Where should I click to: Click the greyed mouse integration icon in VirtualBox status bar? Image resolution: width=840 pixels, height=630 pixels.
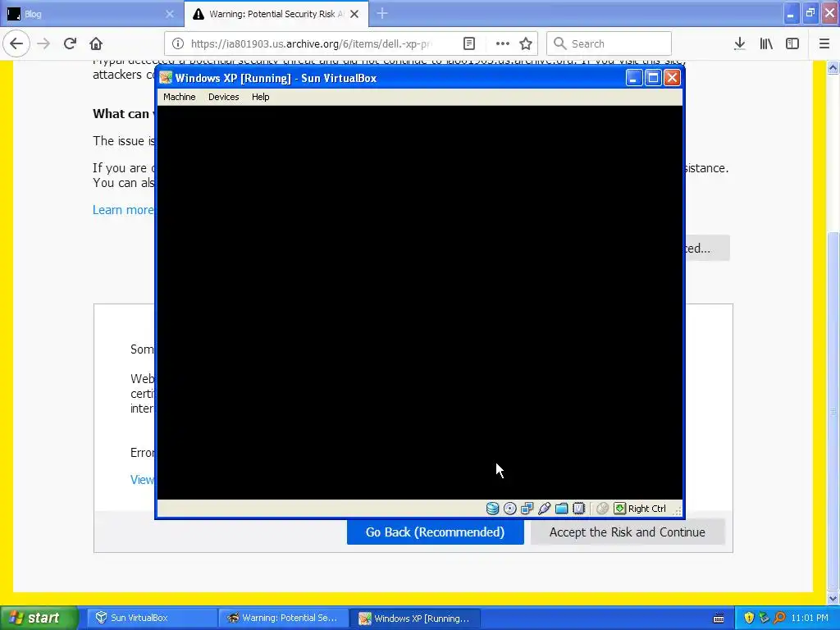602,509
